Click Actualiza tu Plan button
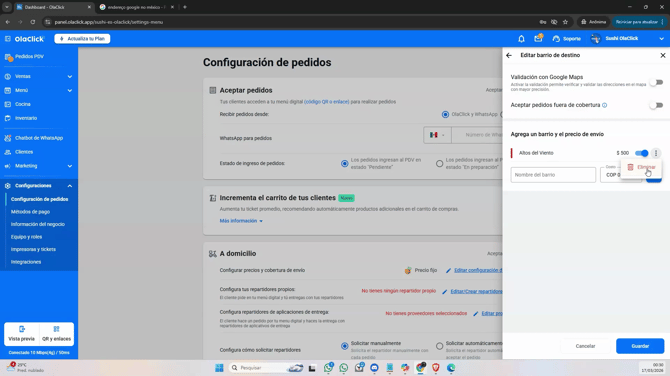Viewport: 670px width, 376px height. 82,39
